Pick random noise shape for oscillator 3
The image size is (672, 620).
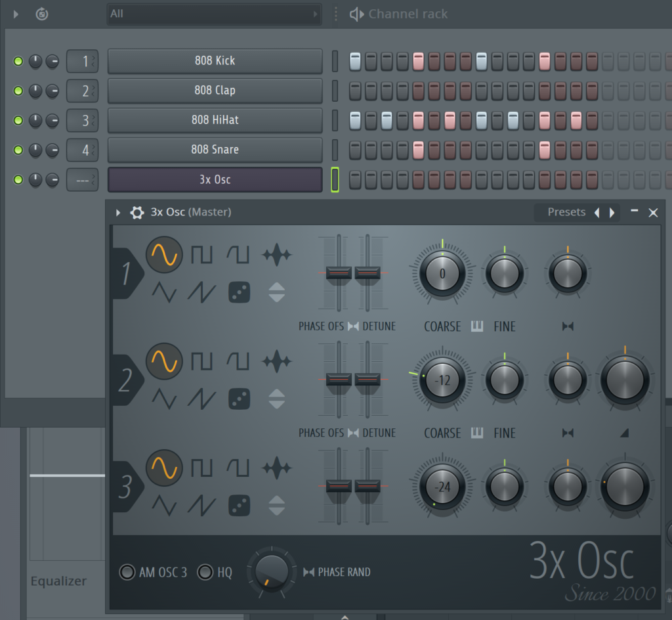[239, 505]
